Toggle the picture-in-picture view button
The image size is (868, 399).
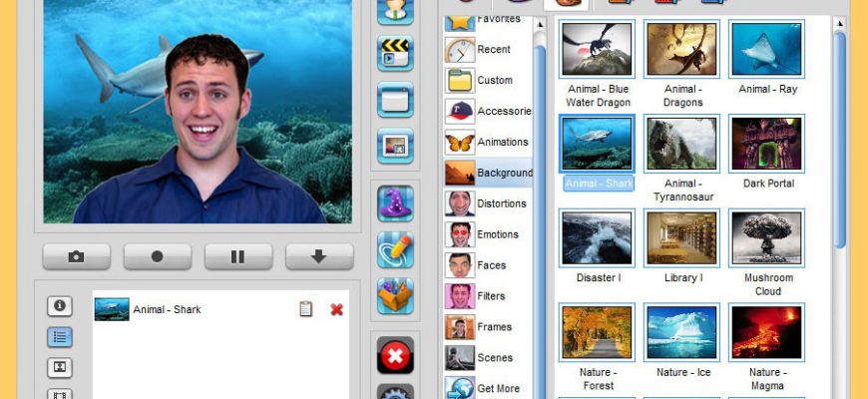tap(60, 367)
